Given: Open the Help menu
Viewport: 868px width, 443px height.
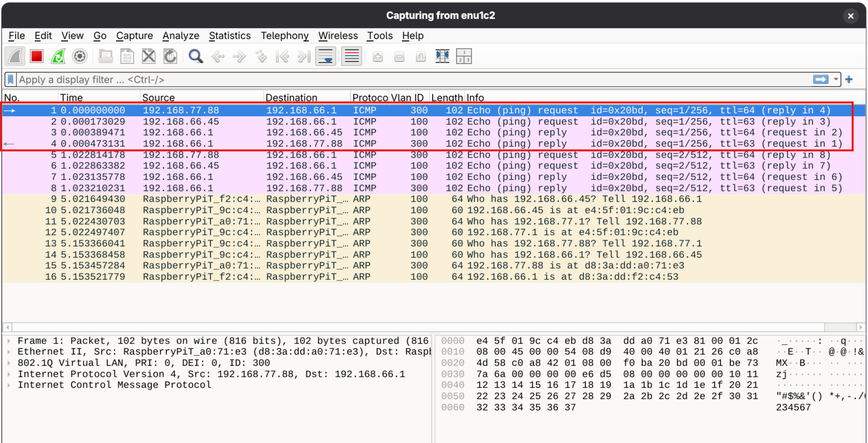Looking at the screenshot, I should pyautogui.click(x=412, y=36).
